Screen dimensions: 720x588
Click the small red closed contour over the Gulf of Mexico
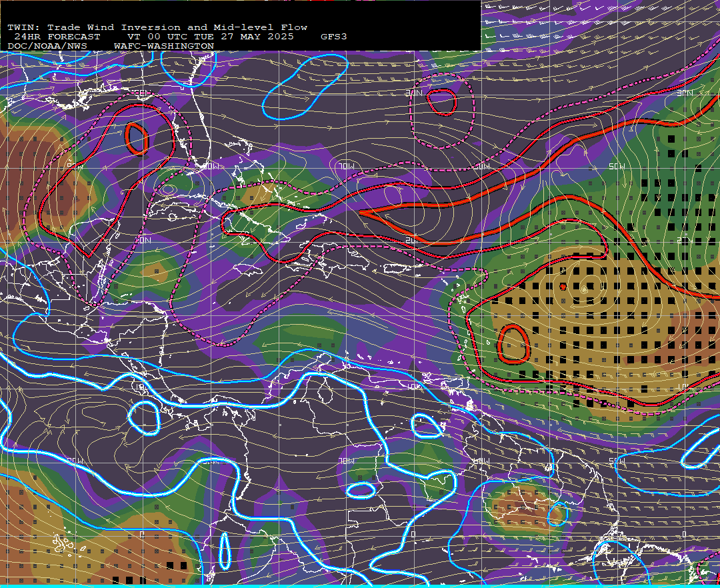tap(137, 139)
